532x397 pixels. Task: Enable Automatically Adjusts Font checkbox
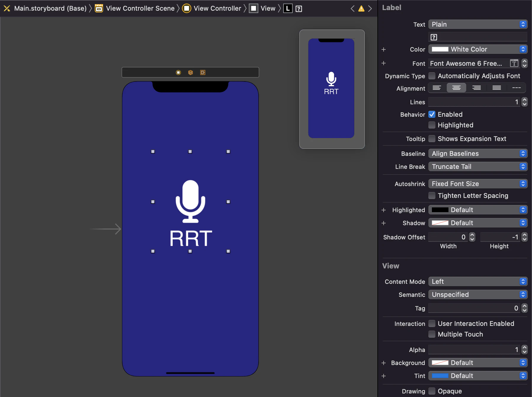tap(432, 76)
